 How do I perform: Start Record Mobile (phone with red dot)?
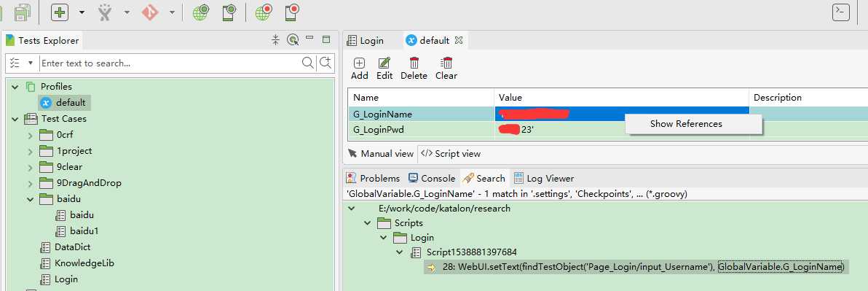[x=292, y=12]
